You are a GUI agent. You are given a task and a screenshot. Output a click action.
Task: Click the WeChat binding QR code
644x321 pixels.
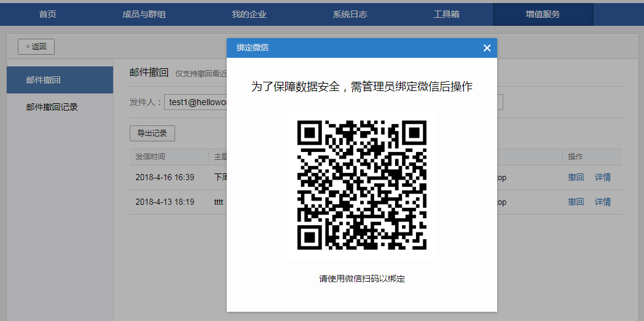tap(362, 184)
